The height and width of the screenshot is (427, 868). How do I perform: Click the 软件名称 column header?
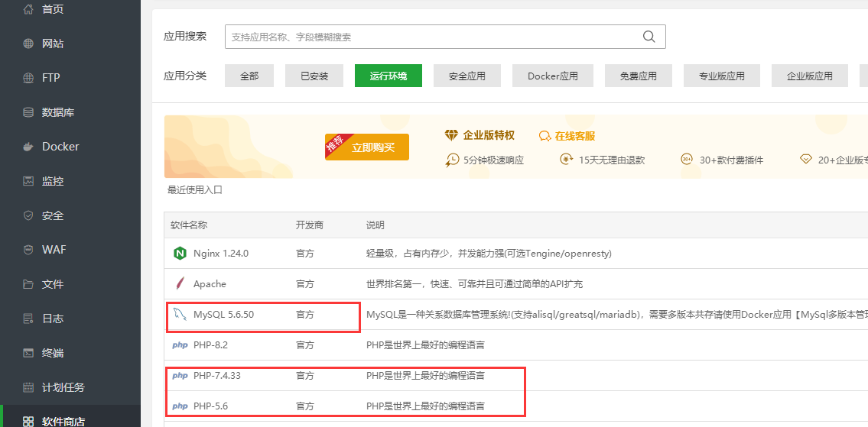coord(189,225)
